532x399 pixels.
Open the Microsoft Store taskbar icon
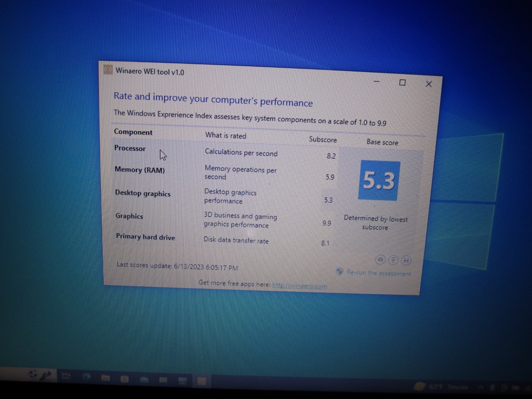[x=124, y=379]
